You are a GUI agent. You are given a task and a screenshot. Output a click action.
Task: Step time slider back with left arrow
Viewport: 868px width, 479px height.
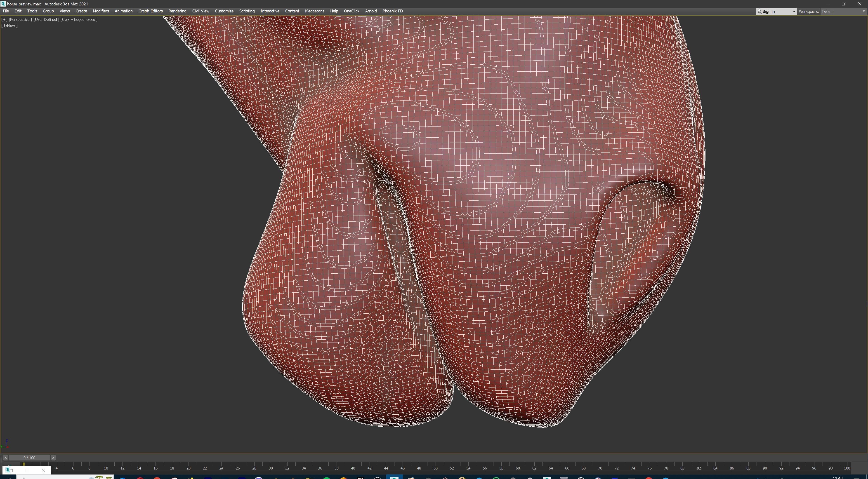pos(5,458)
